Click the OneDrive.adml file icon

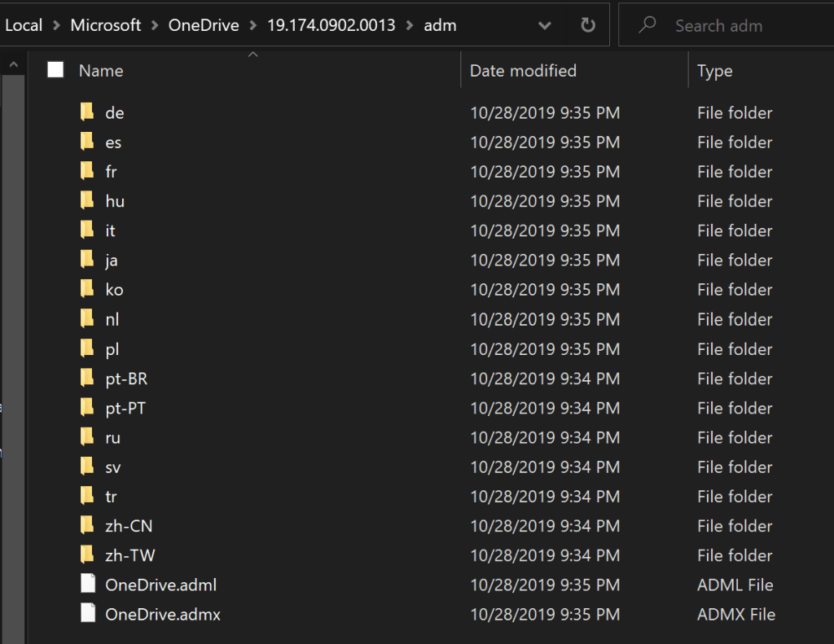coord(87,585)
